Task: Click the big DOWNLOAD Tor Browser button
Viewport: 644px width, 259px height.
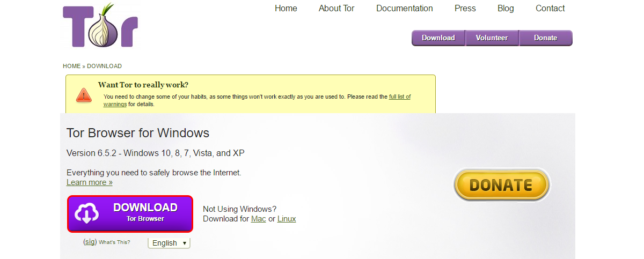Action: (x=130, y=213)
